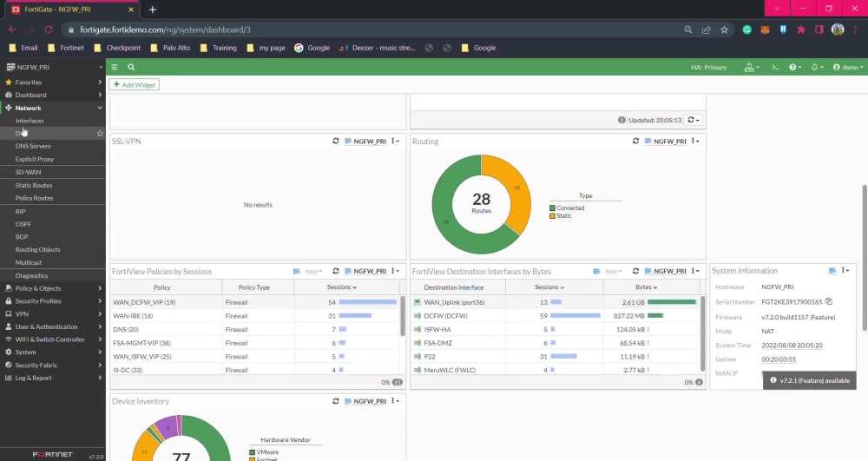868x461 pixels.
Task: Click the VMware legend color swatch
Action: (x=253, y=452)
